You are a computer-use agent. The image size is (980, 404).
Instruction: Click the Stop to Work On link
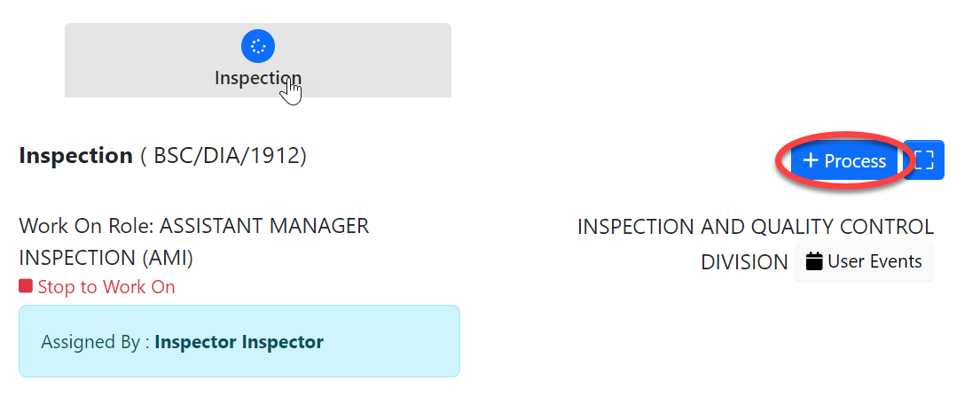106,287
